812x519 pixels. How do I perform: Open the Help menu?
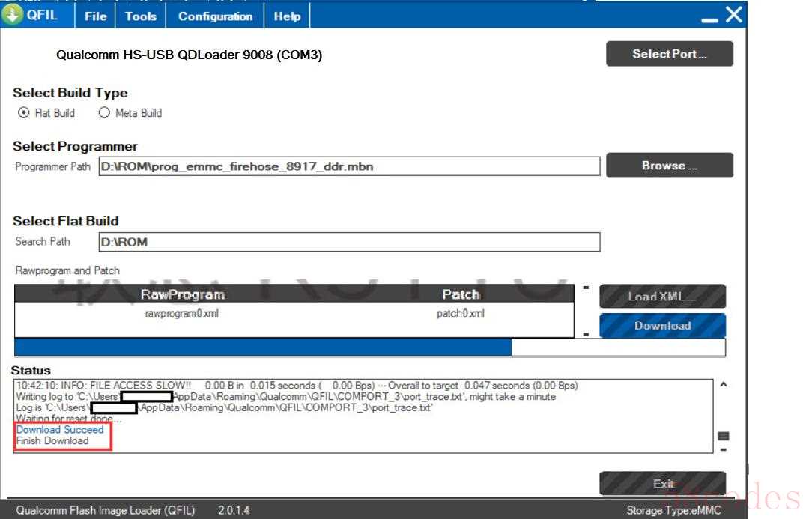[x=287, y=16]
